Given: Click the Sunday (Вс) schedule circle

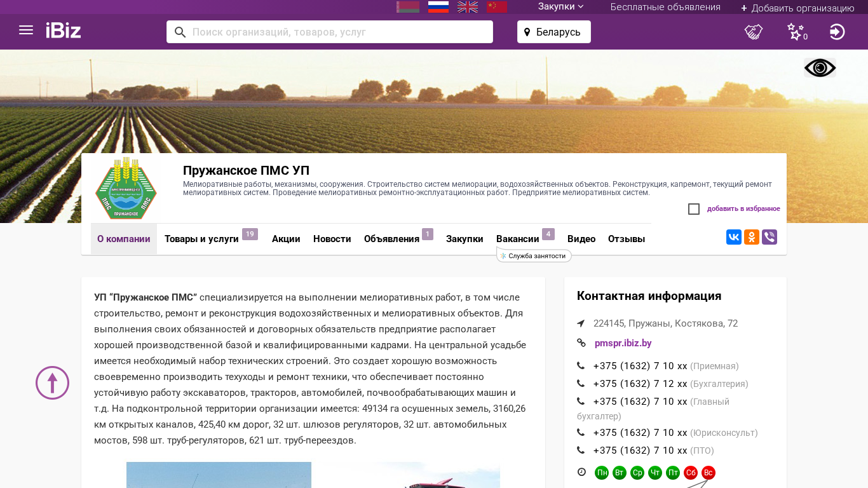Looking at the screenshot, I should click(709, 473).
